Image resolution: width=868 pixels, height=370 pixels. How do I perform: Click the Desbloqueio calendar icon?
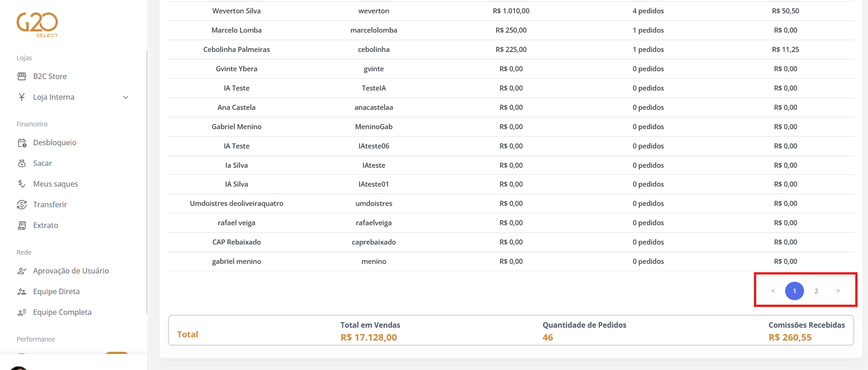(x=22, y=143)
